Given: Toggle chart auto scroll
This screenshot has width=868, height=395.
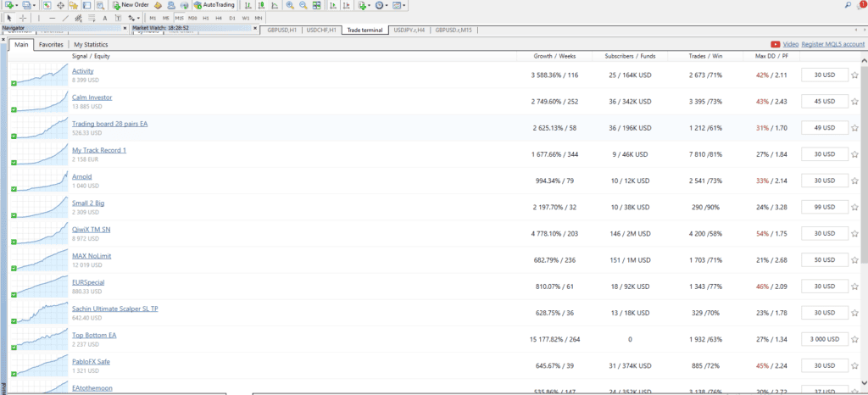Looking at the screenshot, I should (332, 5).
